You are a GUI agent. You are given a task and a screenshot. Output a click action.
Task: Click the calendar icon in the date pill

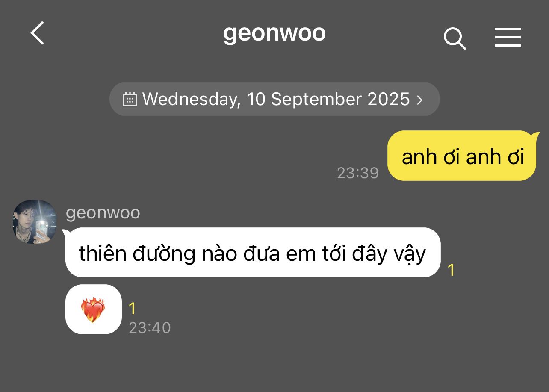click(x=130, y=99)
